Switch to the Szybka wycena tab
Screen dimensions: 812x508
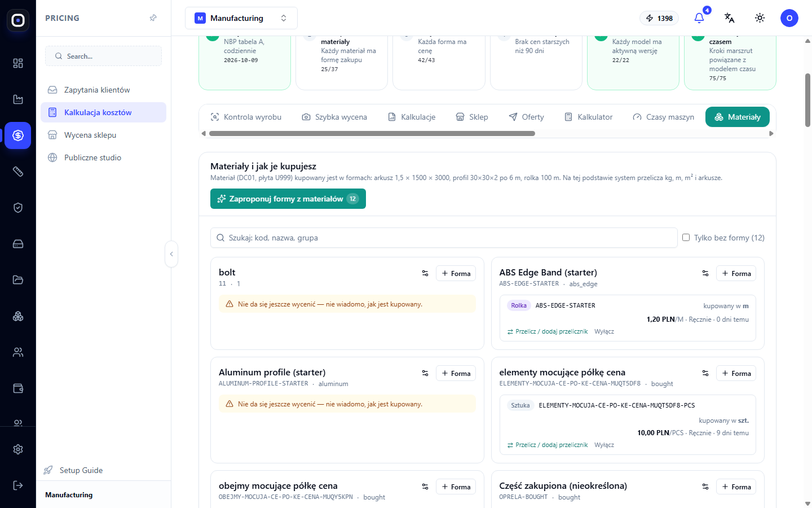pyautogui.click(x=334, y=117)
